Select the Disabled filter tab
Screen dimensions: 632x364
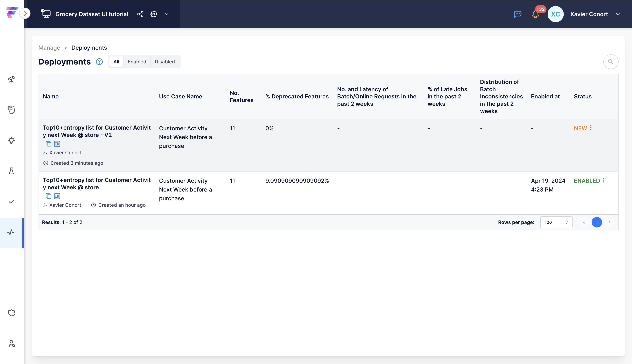click(x=165, y=62)
